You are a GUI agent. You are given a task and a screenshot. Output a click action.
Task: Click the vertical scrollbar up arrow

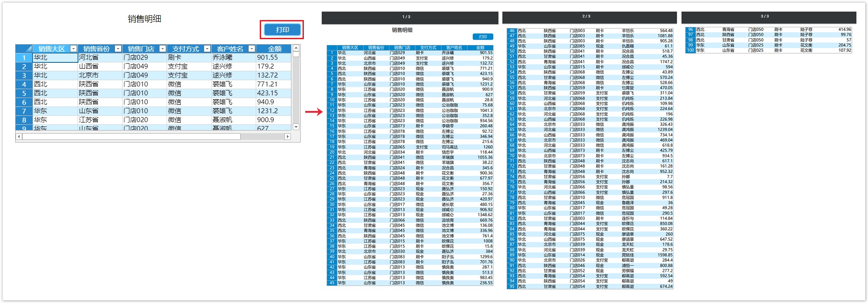pyautogui.click(x=296, y=48)
